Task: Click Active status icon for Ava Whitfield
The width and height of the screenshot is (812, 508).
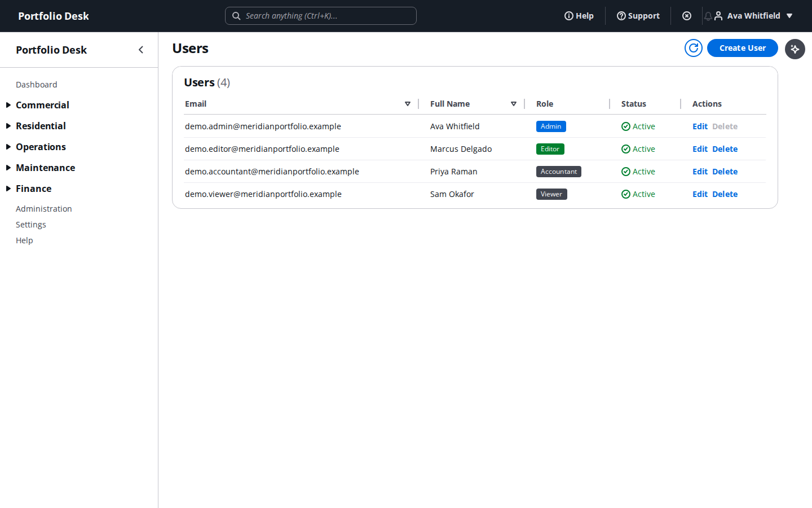Action: coord(626,126)
